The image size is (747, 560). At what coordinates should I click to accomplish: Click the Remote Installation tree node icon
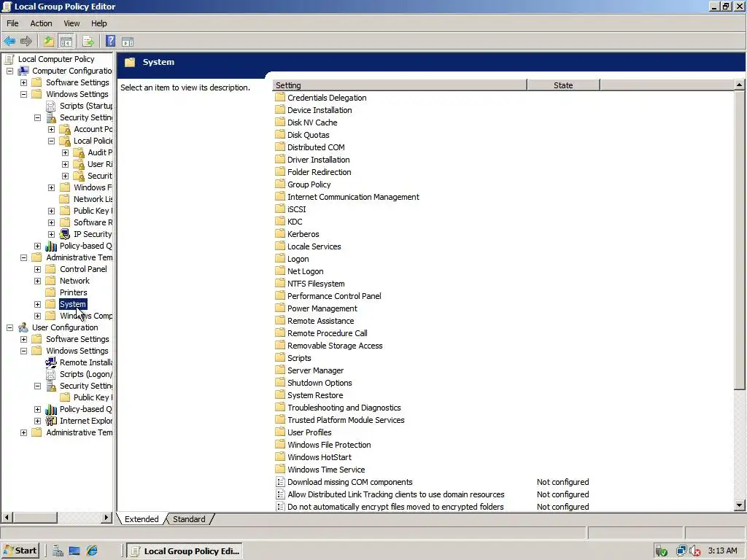51,362
